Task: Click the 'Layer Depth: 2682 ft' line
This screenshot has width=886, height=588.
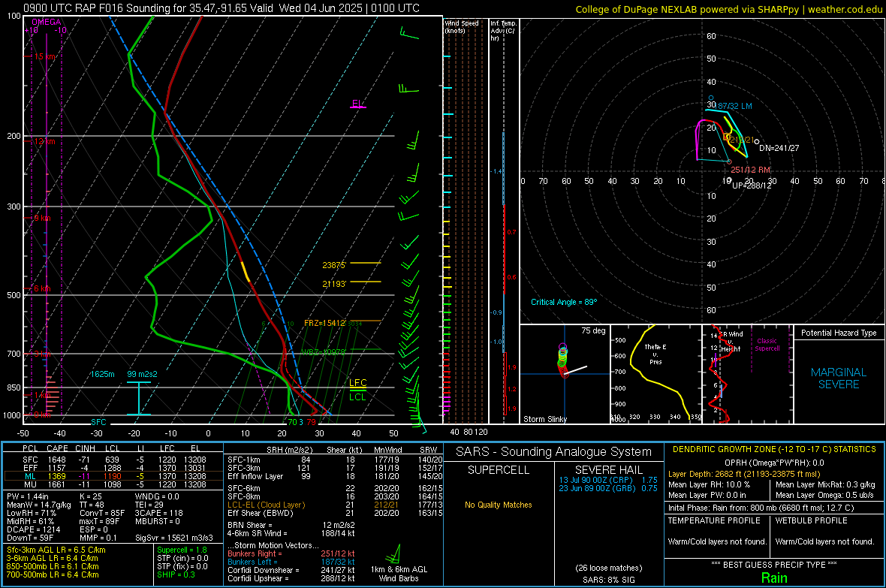Action: click(x=743, y=474)
